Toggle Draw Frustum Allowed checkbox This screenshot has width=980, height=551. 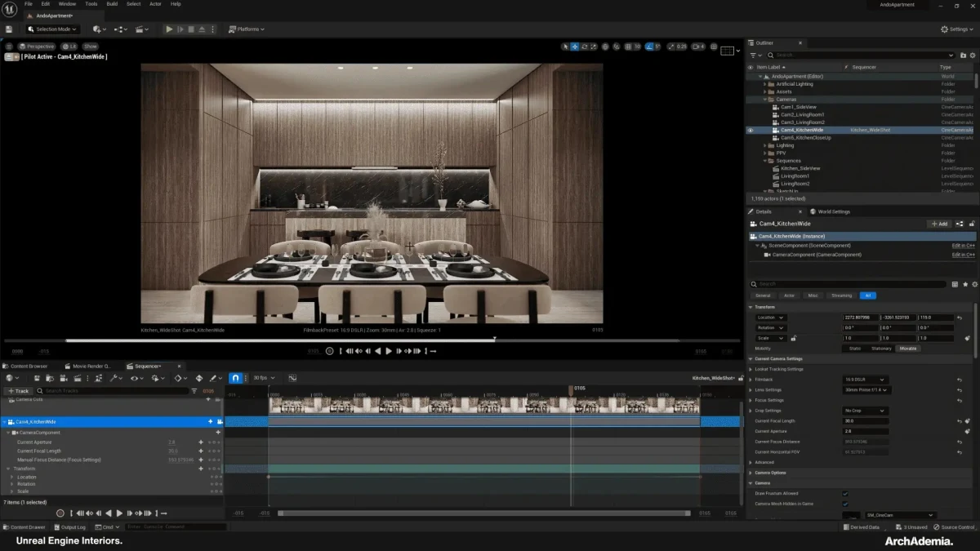[845, 493]
